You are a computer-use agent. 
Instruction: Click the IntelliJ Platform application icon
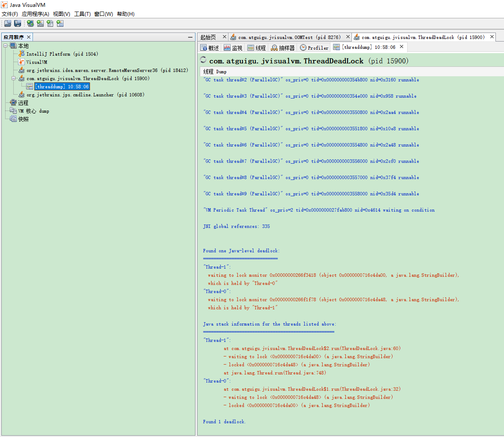coord(21,54)
